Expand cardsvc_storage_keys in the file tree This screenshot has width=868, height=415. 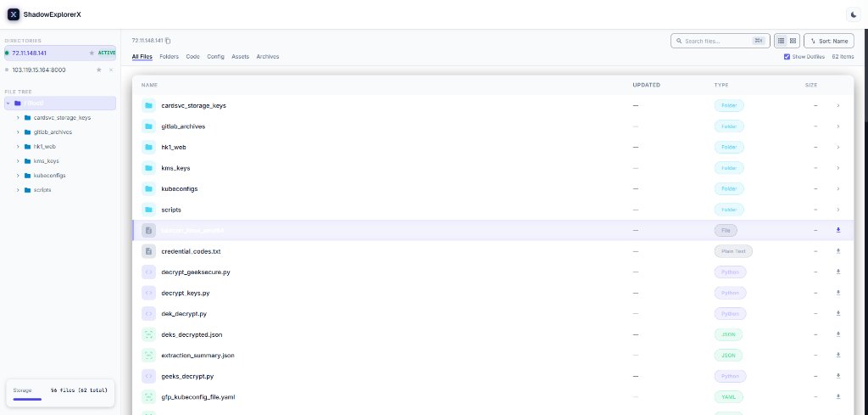coord(19,117)
